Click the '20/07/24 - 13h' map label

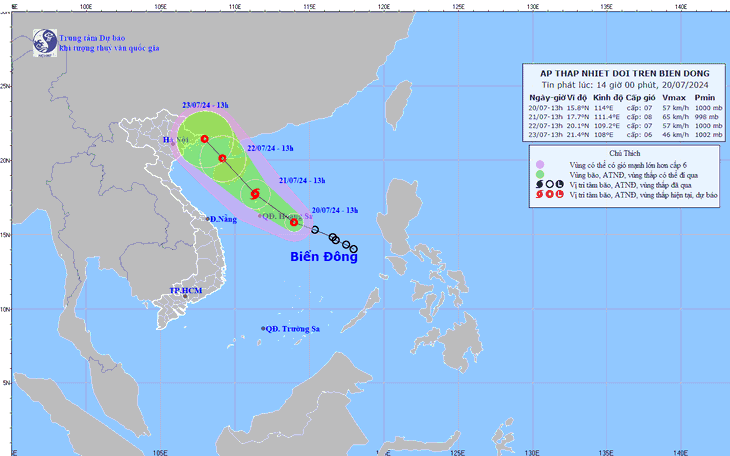click(335, 210)
